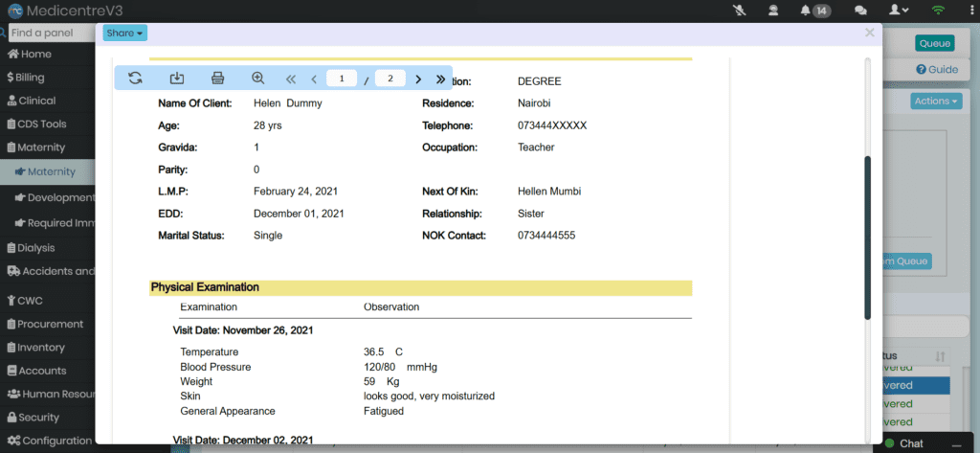This screenshot has height=453, width=980.
Task: Click the L.M.P value February 24, 2021
Action: (297, 192)
